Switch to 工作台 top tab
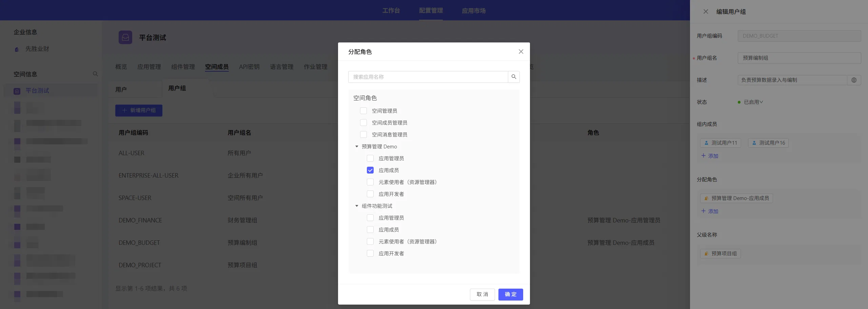868x309 pixels. 391,11
